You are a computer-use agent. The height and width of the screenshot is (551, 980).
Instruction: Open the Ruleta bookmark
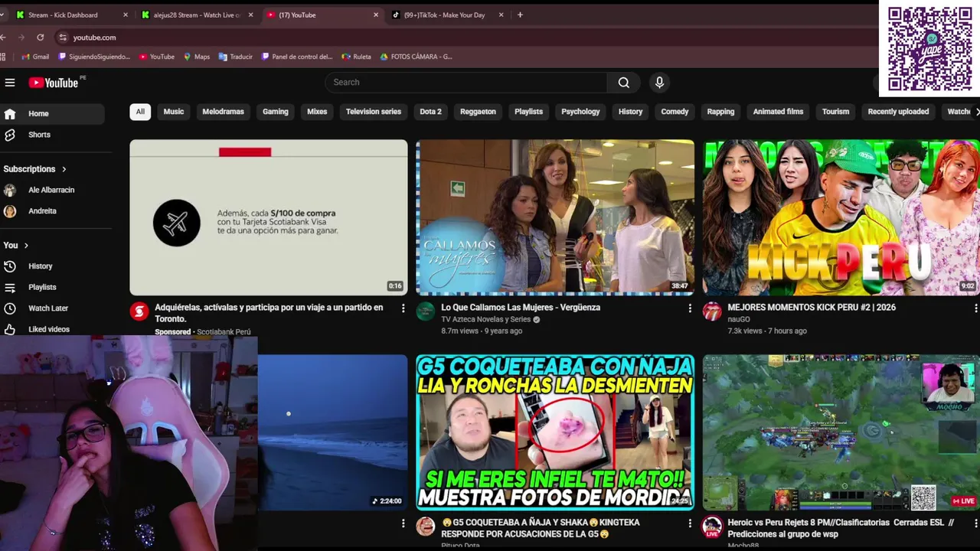(357, 57)
